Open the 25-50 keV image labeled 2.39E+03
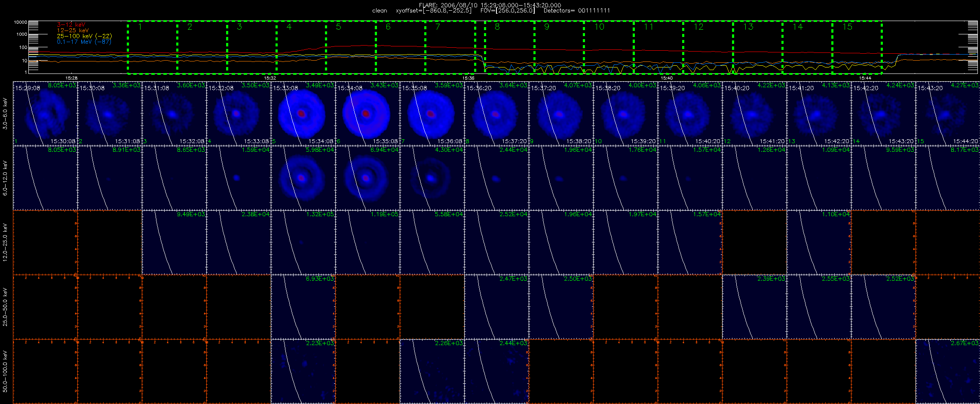 click(x=755, y=307)
